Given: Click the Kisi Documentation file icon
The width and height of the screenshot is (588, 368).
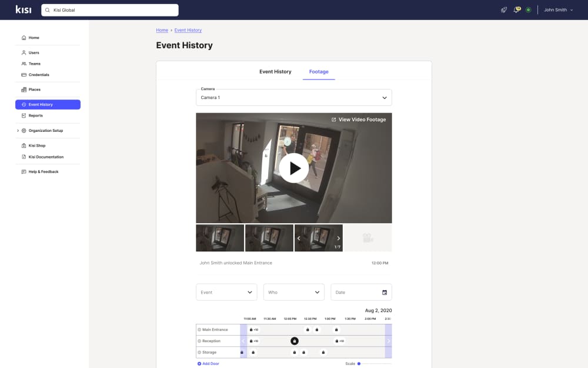Looking at the screenshot, I should (x=24, y=157).
